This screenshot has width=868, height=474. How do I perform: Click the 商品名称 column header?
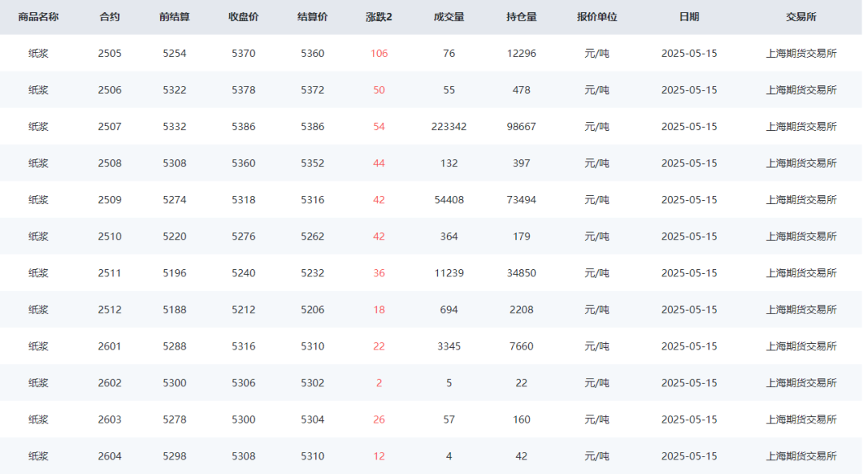point(39,17)
